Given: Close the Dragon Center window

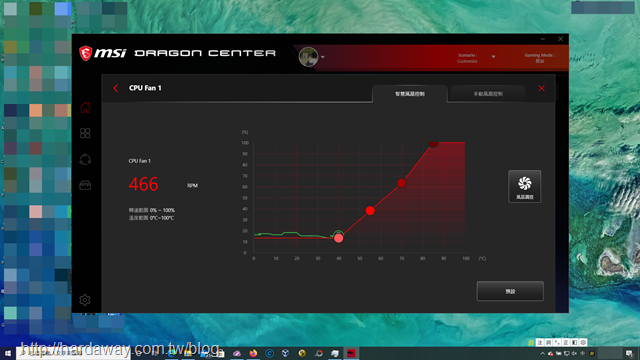Looking at the screenshot, I should pos(560,39).
